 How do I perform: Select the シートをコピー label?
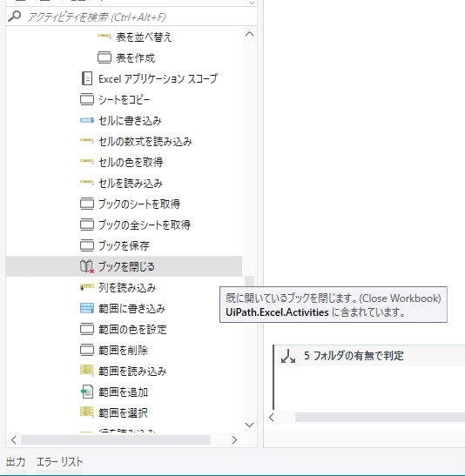coord(125,100)
